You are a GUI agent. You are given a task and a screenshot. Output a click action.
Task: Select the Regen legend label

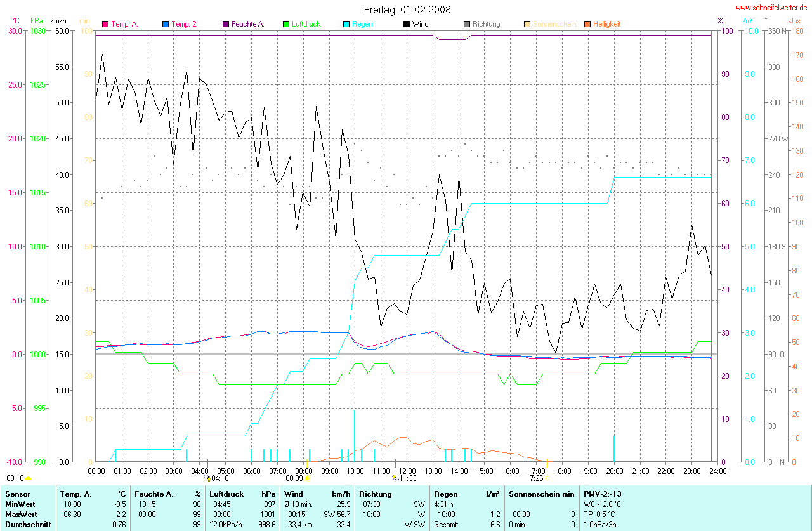[362, 24]
